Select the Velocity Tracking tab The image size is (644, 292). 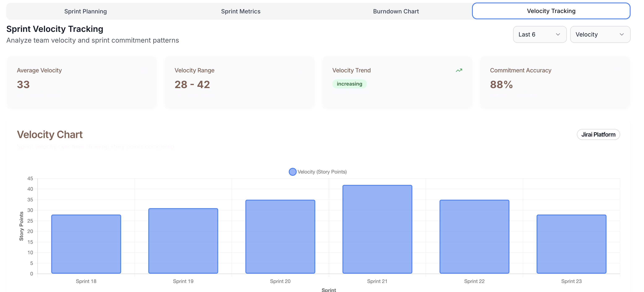(x=551, y=11)
